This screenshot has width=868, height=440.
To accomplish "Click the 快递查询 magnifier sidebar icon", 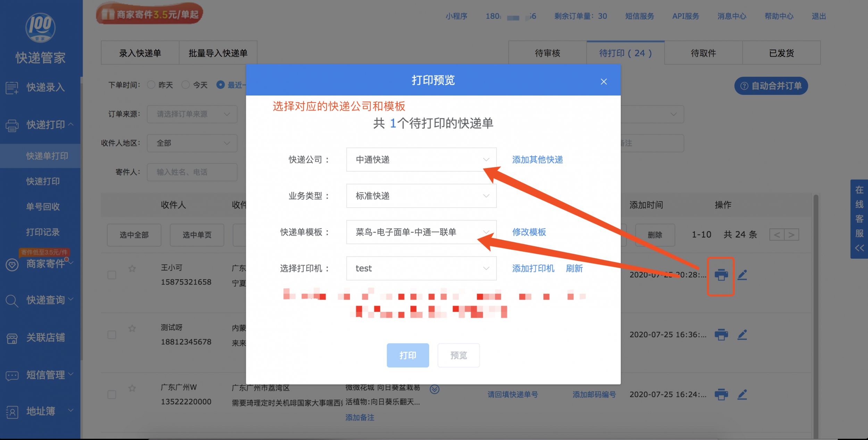I will pyautogui.click(x=12, y=301).
